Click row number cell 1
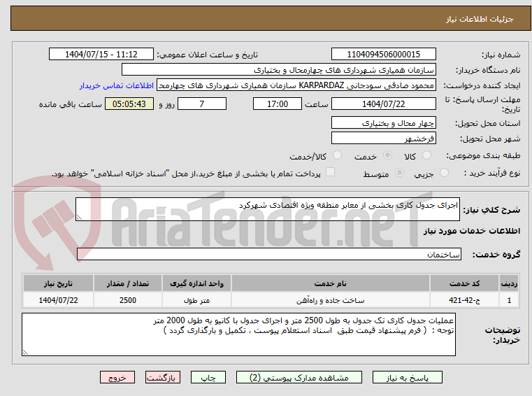The width and height of the screenshot is (532, 396). pos(509,300)
